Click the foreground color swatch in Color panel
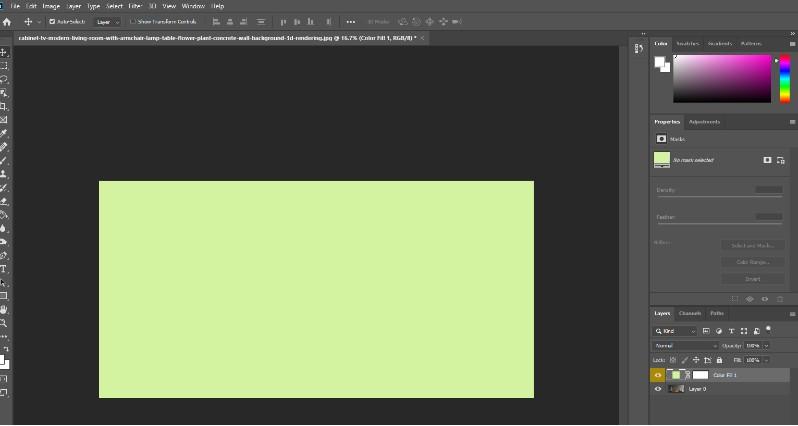The width and height of the screenshot is (798, 426). pos(660,62)
